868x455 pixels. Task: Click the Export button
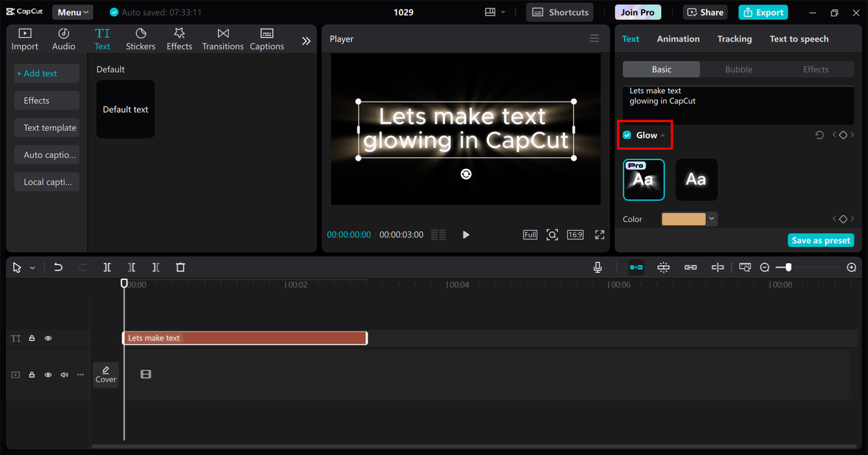[763, 12]
